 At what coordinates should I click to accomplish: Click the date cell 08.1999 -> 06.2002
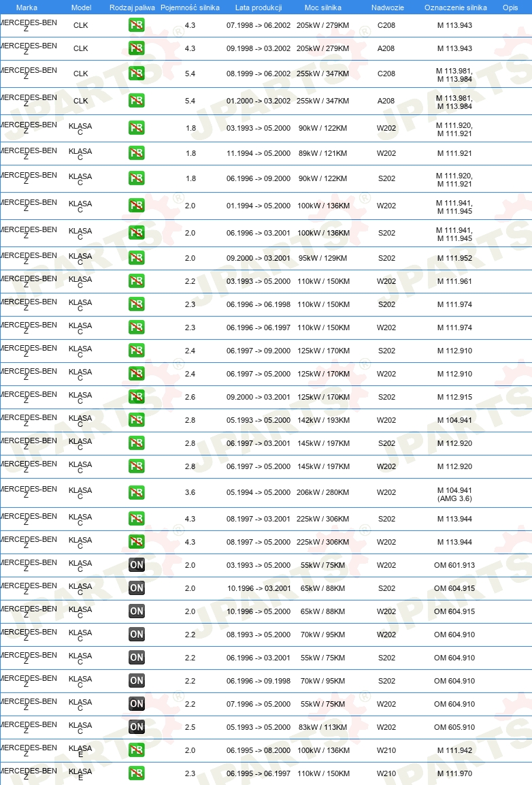[259, 73]
